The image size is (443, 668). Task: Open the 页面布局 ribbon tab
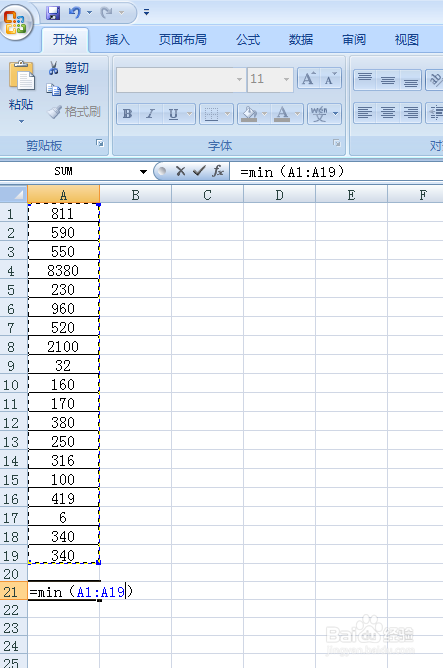[x=182, y=40]
